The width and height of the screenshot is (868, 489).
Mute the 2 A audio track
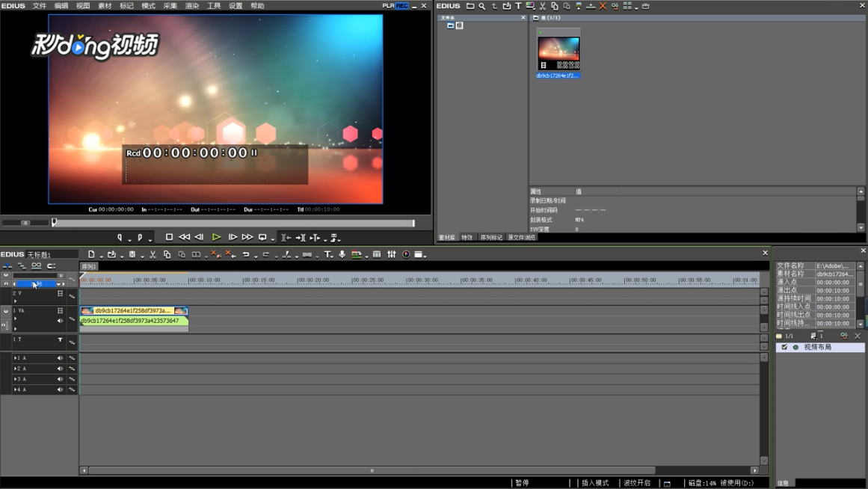(61, 369)
